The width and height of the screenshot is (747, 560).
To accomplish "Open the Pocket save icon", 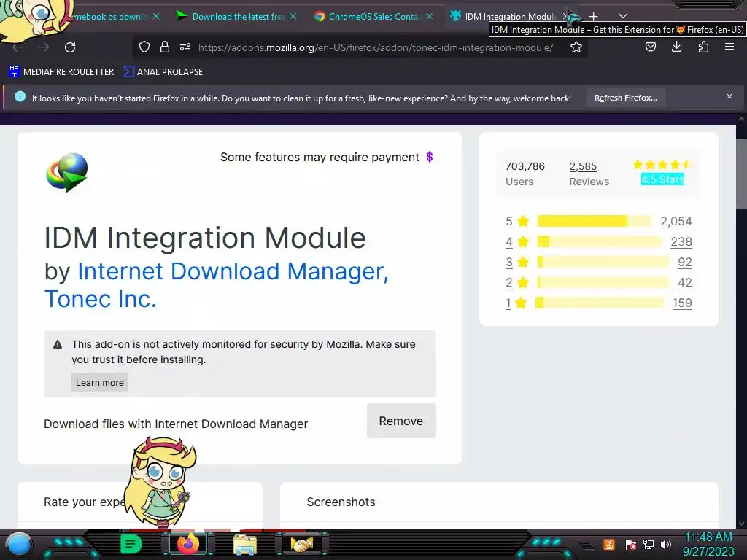I will [650, 47].
